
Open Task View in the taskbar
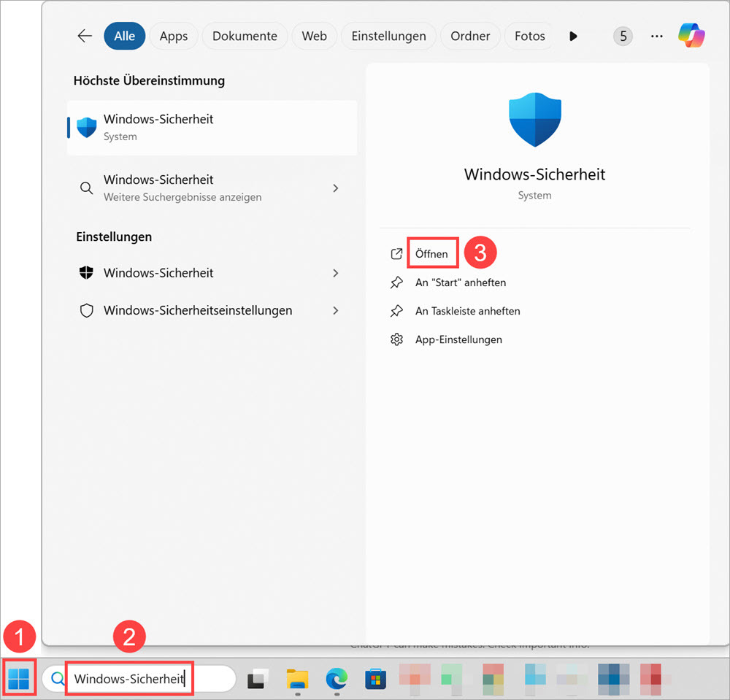pyautogui.click(x=258, y=679)
